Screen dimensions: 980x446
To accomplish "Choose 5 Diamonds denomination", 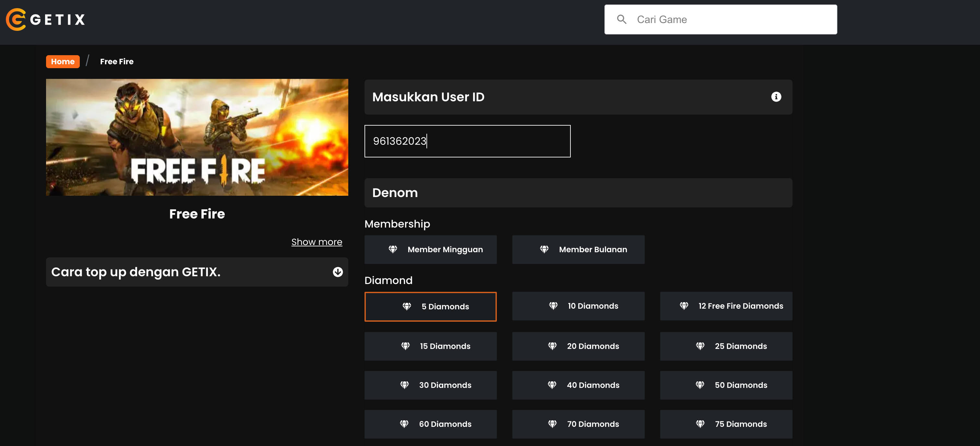I will point(430,307).
